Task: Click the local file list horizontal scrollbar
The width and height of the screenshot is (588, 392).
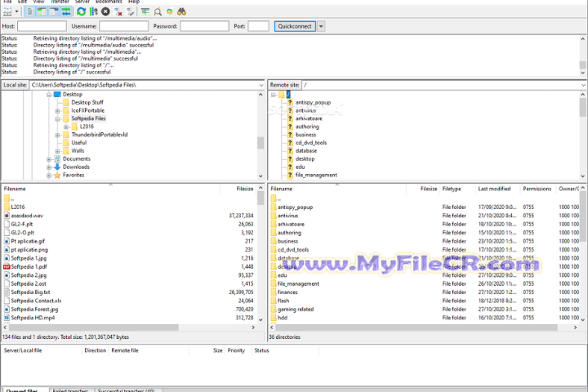Action: point(93,327)
